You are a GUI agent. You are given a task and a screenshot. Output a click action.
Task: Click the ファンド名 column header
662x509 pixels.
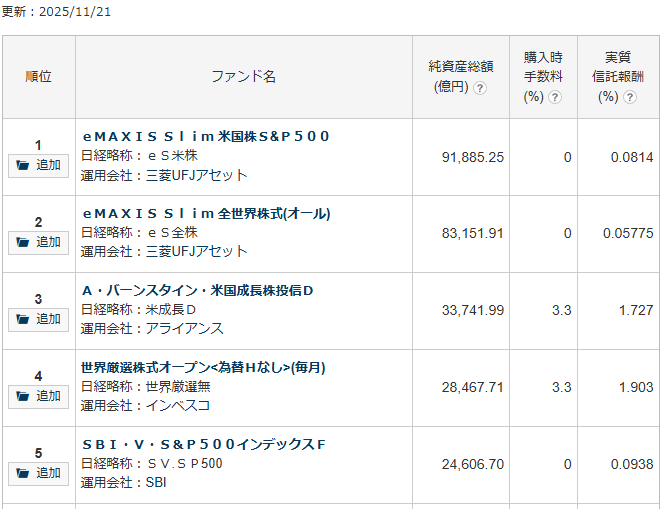[243, 77]
